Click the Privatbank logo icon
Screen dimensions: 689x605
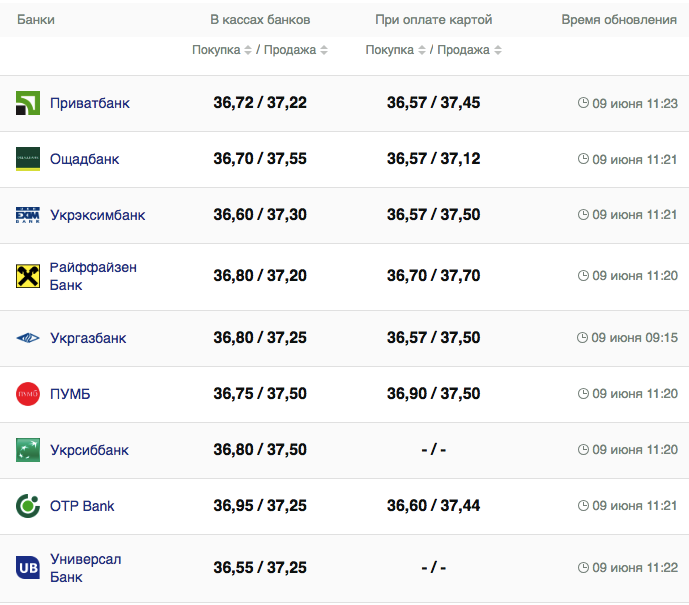(x=28, y=103)
